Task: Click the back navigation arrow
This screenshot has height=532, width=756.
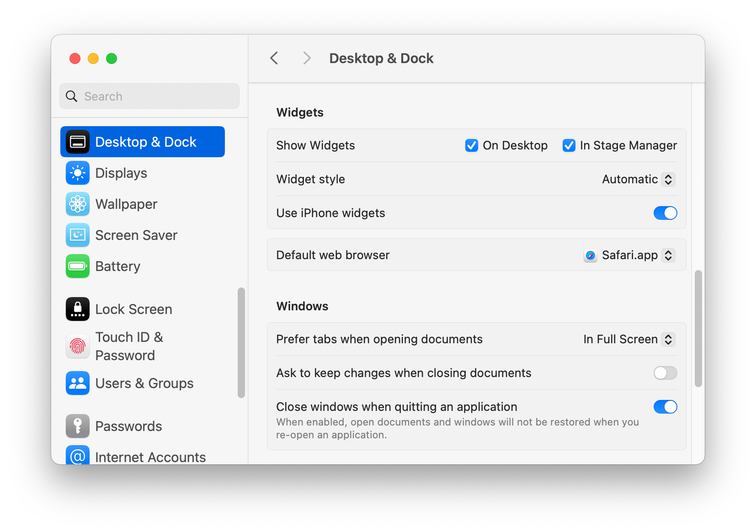Action: click(x=274, y=58)
